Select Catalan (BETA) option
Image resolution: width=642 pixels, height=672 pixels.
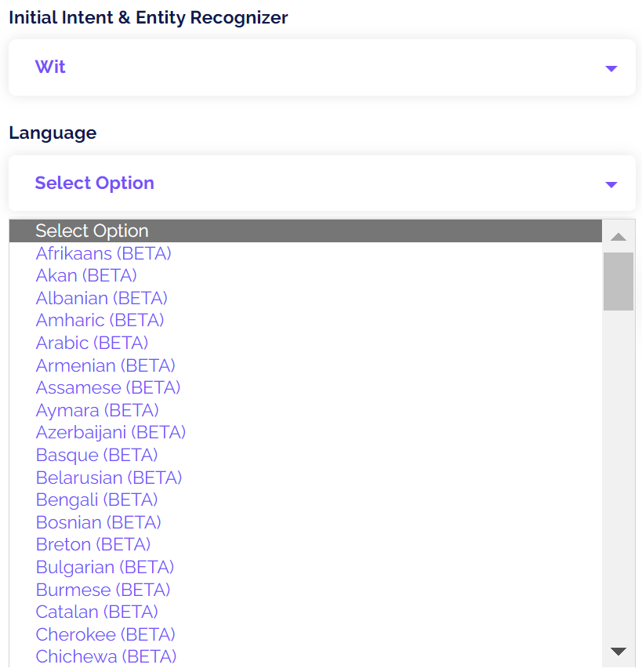point(96,612)
